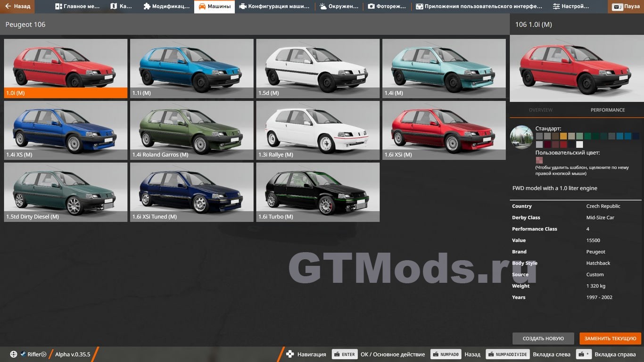Pick the turquoise 1.4i (M) car
Viewport: 644px width, 362px height.
point(444,68)
